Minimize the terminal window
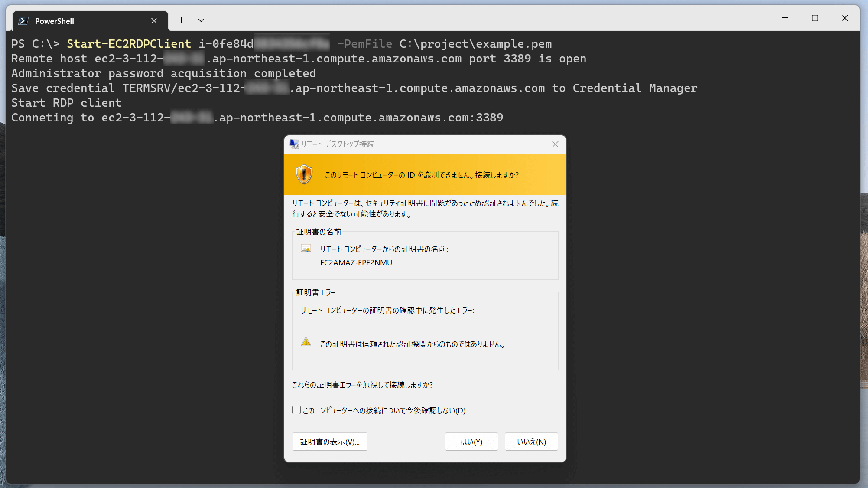 [x=785, y=18]
